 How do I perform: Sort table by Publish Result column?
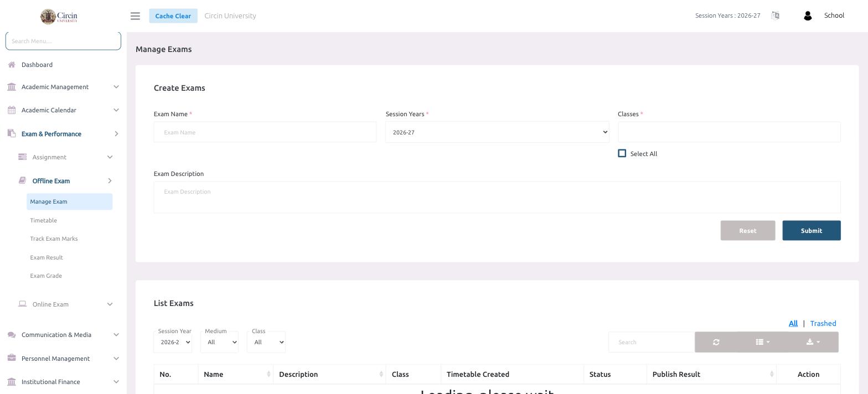pos(711,375)
